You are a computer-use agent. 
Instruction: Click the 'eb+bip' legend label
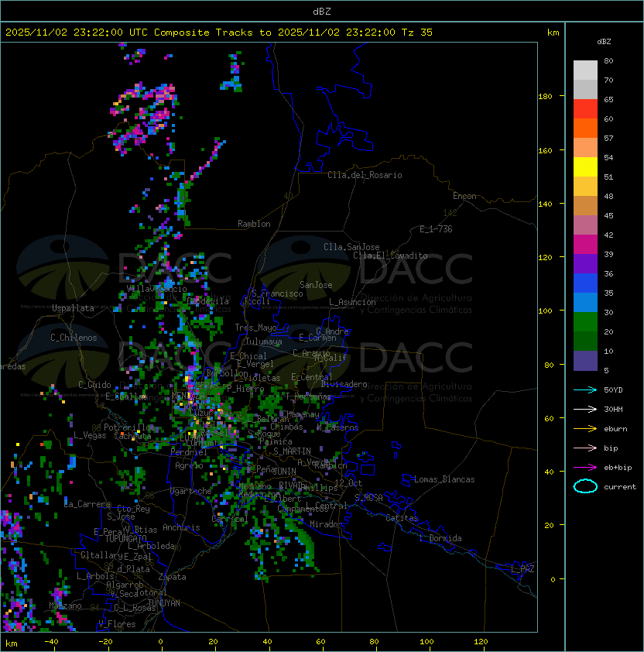click(618, 468)
